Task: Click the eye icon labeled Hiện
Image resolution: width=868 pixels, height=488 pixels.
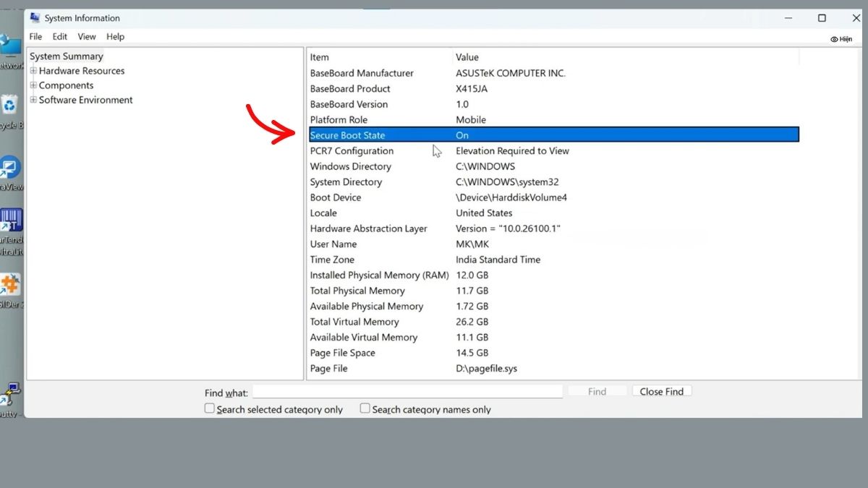Action: [834, 39]
